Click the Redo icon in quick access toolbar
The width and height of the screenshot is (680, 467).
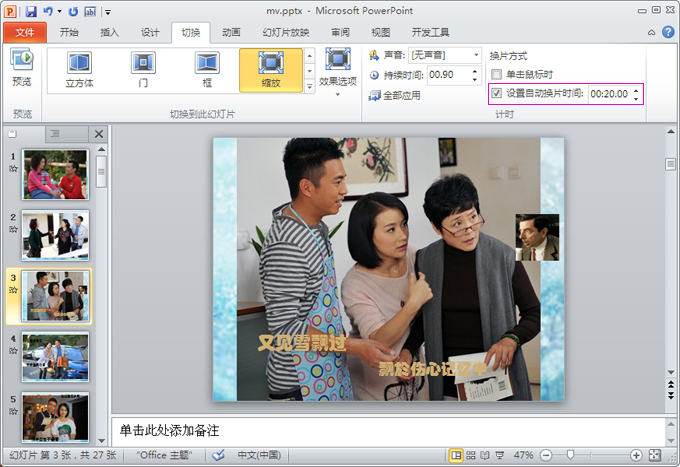pyautogui.click(x=73, y=11)
